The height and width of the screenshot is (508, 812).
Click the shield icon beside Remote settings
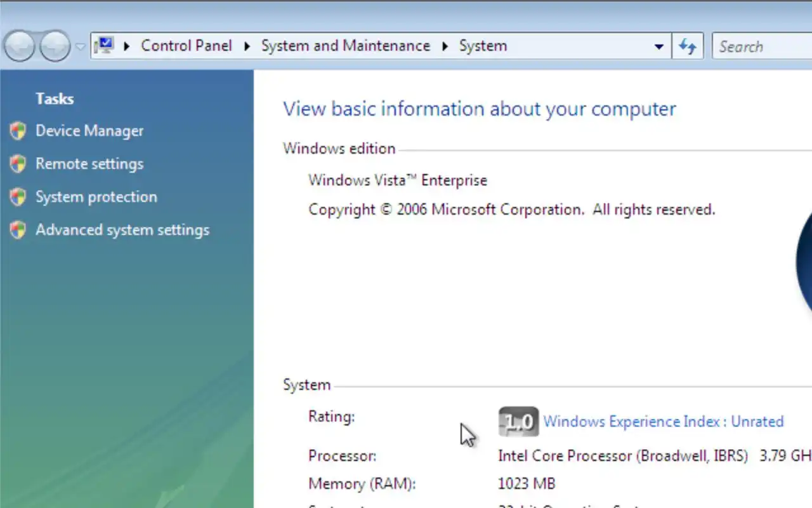click(18, 164)
